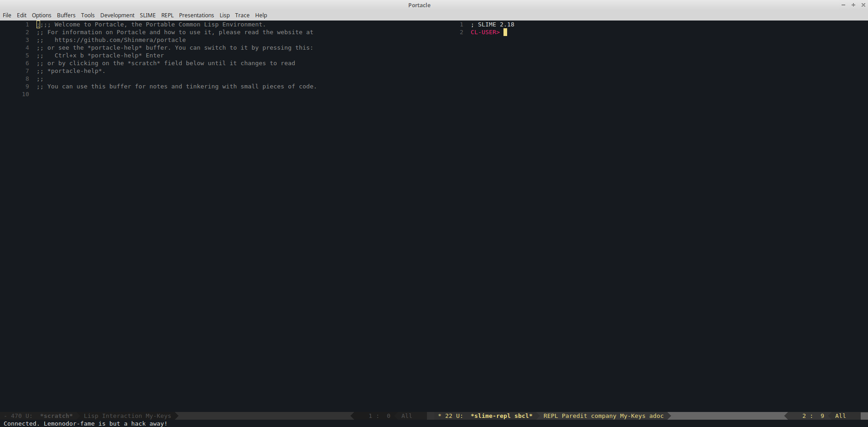Click 'or by clicking on the *scratch* field' line
Screen dimensions: 868x427
tap(166, 63)
